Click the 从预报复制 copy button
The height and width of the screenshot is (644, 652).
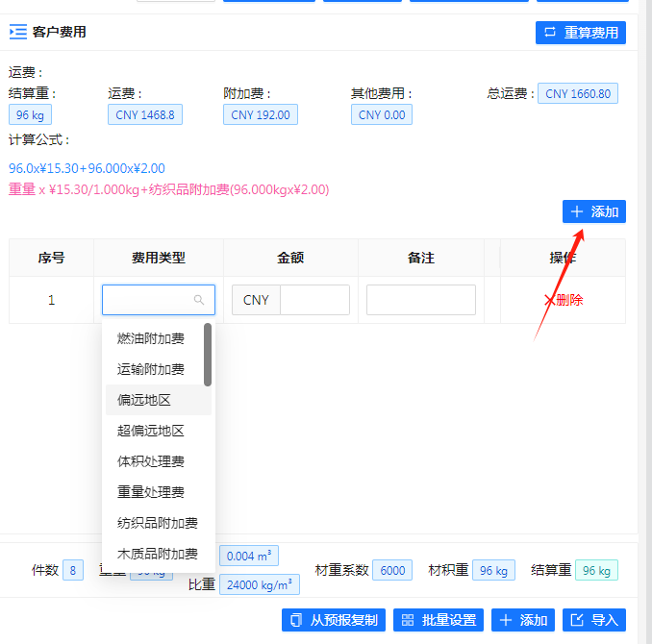(333, 620)
